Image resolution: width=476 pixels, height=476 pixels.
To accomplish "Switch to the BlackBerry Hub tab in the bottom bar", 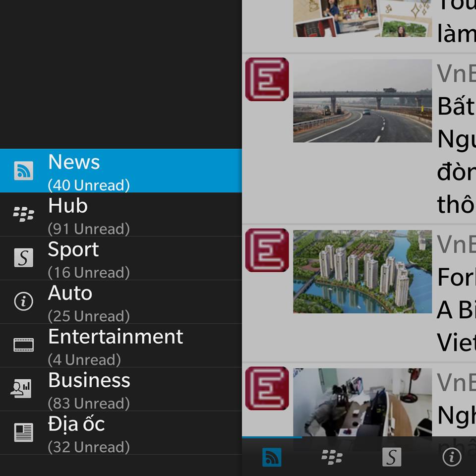I will (332, 457).
